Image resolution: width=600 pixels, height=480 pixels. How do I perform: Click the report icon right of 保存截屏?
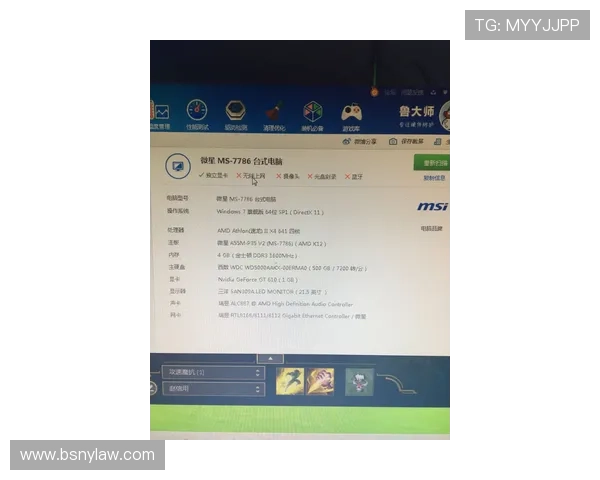tap(437, 142)
